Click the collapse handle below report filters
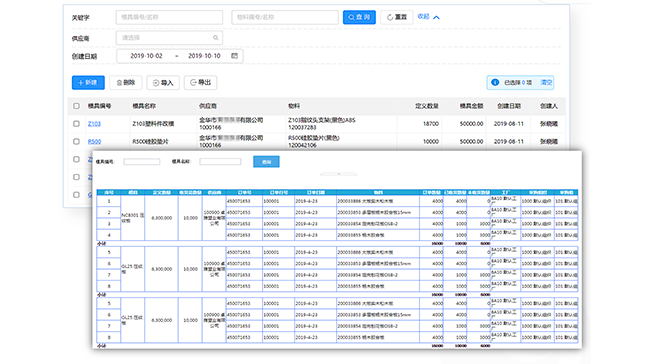This screenshot has height=364, width=648. coord(338,174)
